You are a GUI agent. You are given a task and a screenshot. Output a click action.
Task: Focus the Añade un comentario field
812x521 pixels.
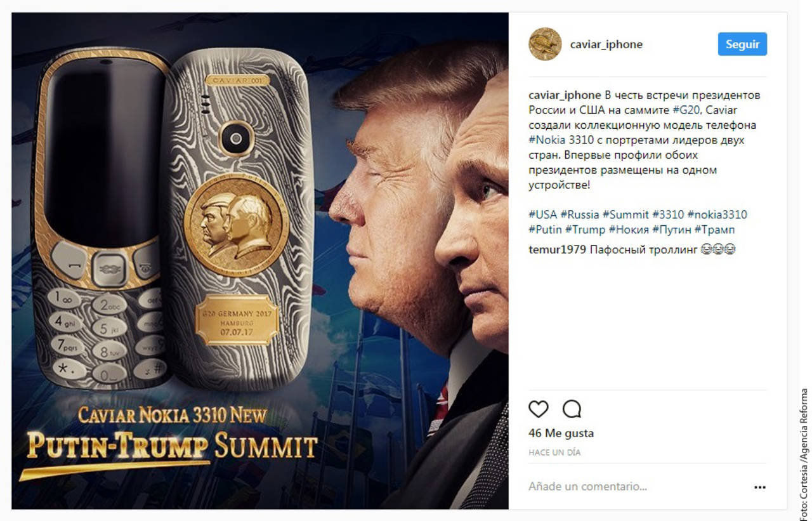tap(638, 487)
